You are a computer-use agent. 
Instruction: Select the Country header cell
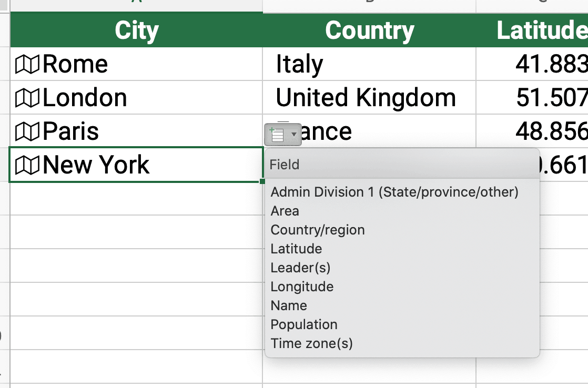point(369,30)
